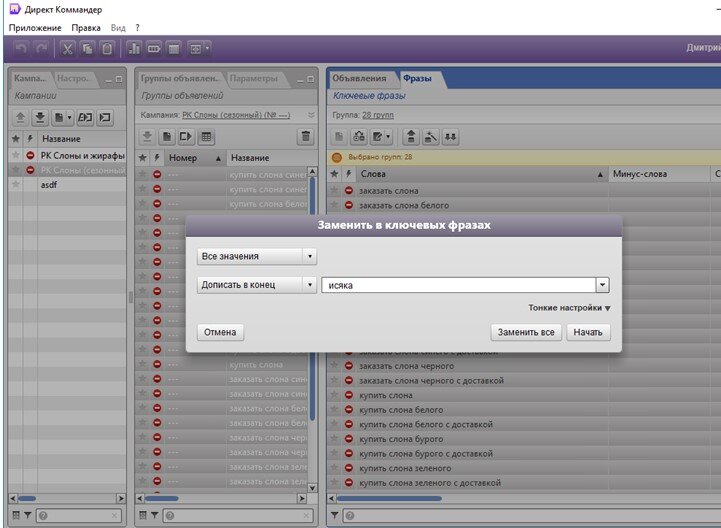Click the new campaign document icon
Viewport: 721px width, 528px height.
(59, 118)
